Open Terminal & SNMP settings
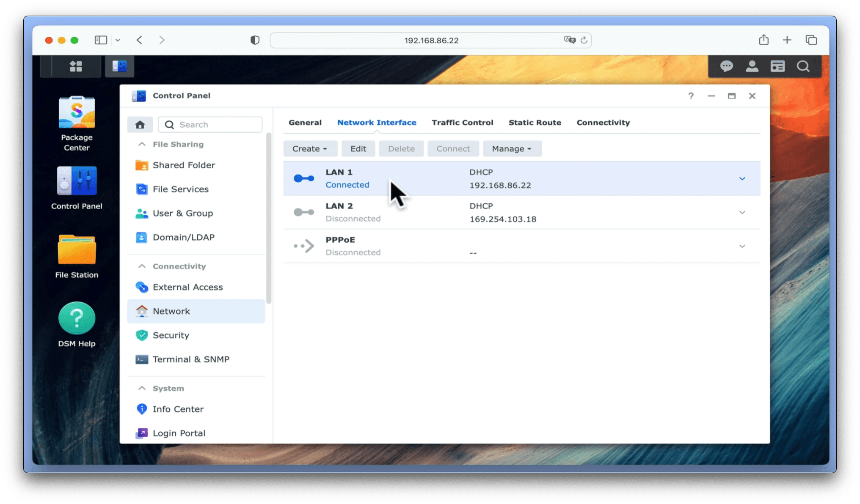 [x=196, y=360]
